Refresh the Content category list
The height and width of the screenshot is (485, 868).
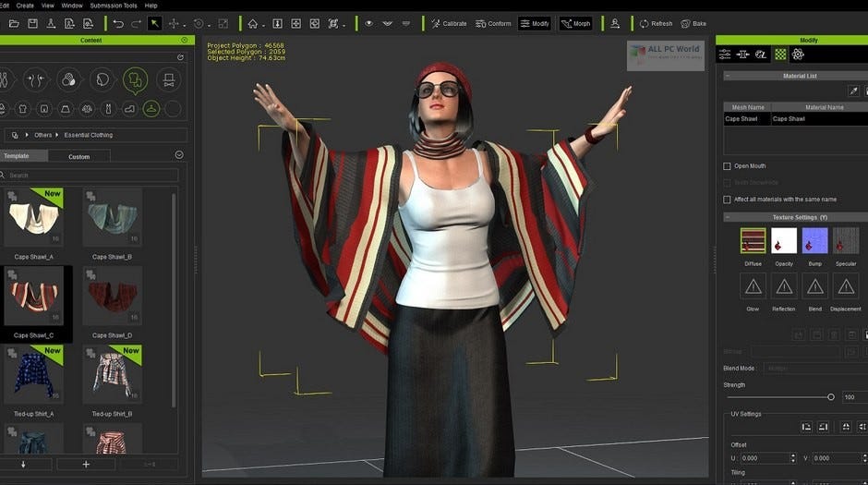click(x=180, y=57)
